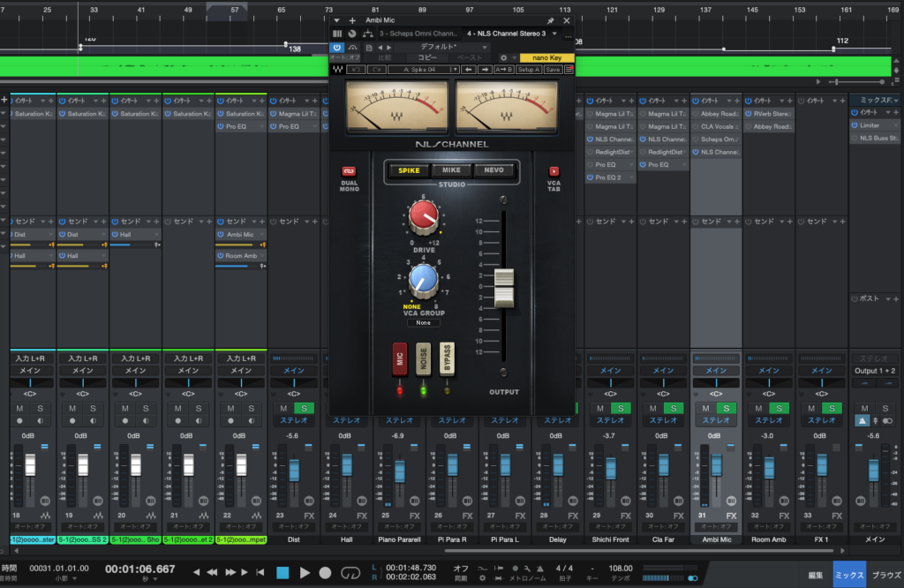Click the sidechain arc icon

pos(353,48)
